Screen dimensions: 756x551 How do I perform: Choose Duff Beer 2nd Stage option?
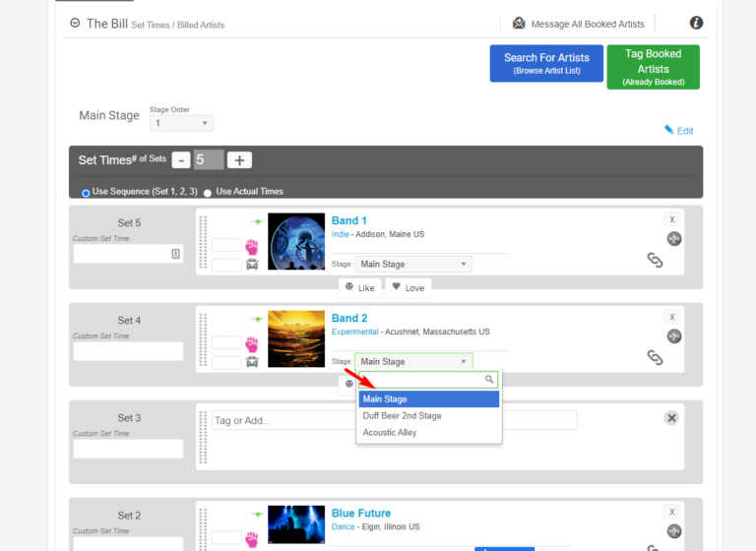click(x=428, y=415)
